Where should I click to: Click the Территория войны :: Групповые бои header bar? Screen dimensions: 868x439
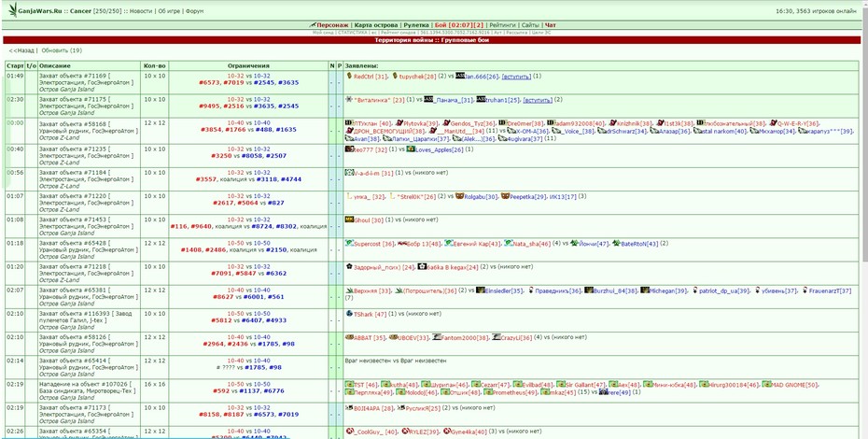click(432, 40)
